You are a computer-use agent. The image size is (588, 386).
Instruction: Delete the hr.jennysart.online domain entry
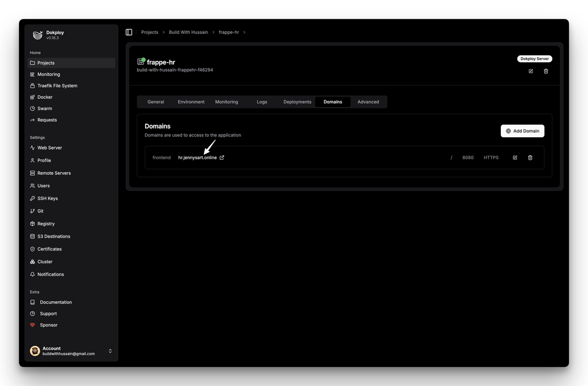pyautogui.click(x=530, y=157)
